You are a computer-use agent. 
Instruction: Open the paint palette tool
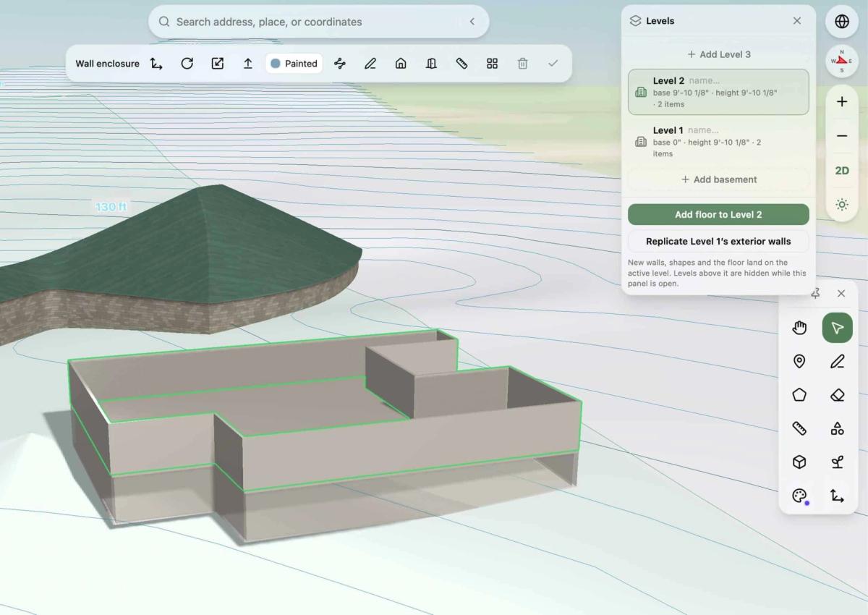pos(799,496)
